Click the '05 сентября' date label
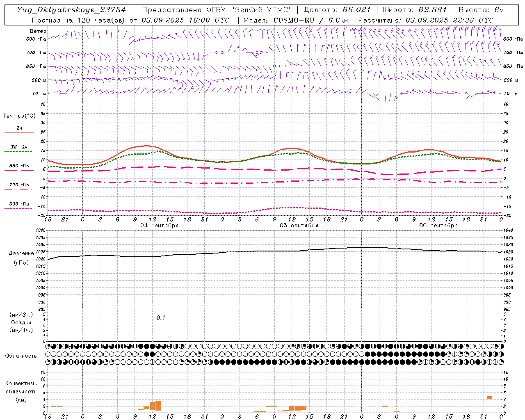This screenshot has width=525, height=420. click(x=299, y=225)
